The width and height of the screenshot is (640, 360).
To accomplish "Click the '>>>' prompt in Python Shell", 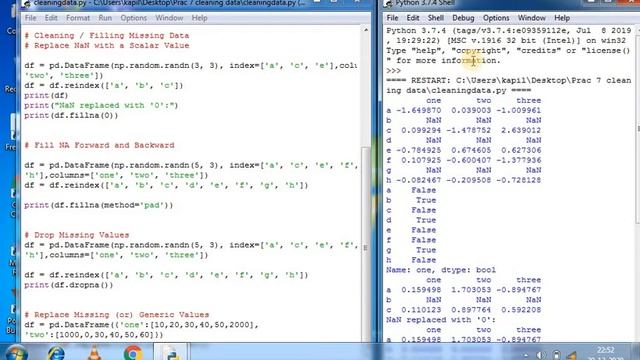I will pos(393,70).
